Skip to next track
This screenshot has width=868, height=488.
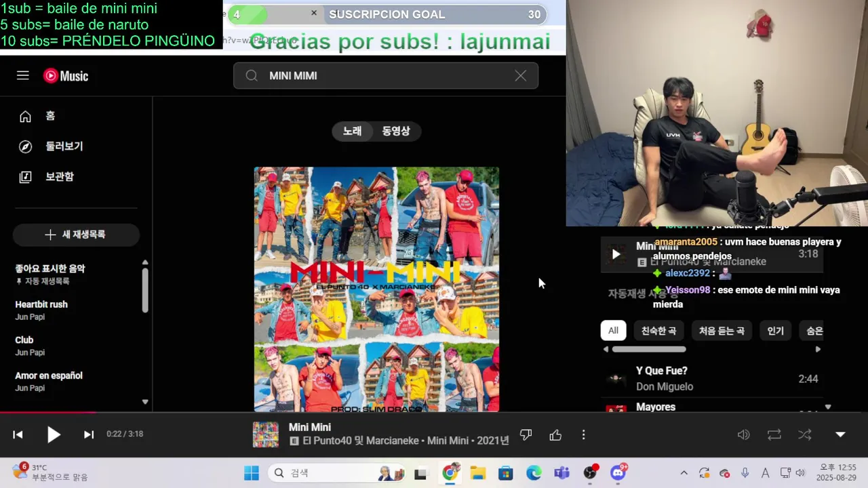pos(89,434)
